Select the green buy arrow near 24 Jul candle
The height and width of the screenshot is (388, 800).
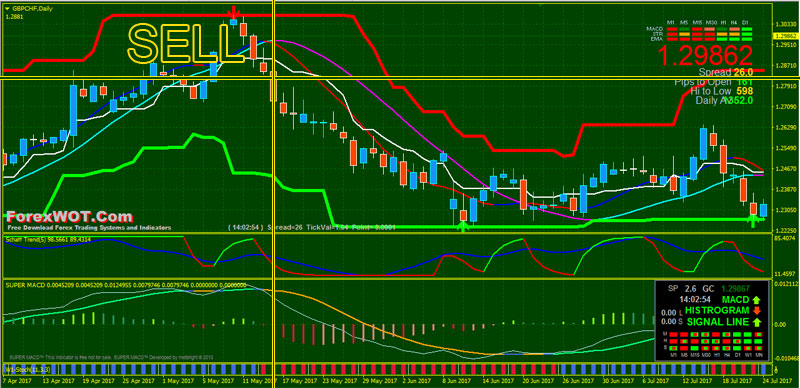752,221
